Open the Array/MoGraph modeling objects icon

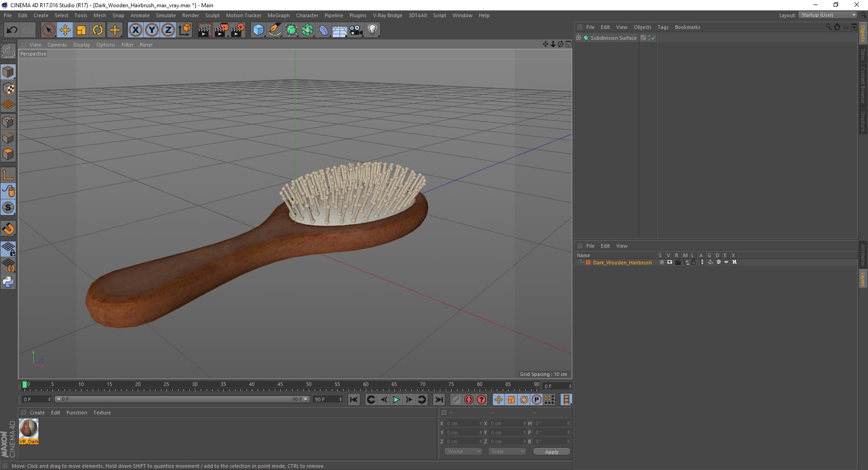pyautogui.click(x=307, y=30)
